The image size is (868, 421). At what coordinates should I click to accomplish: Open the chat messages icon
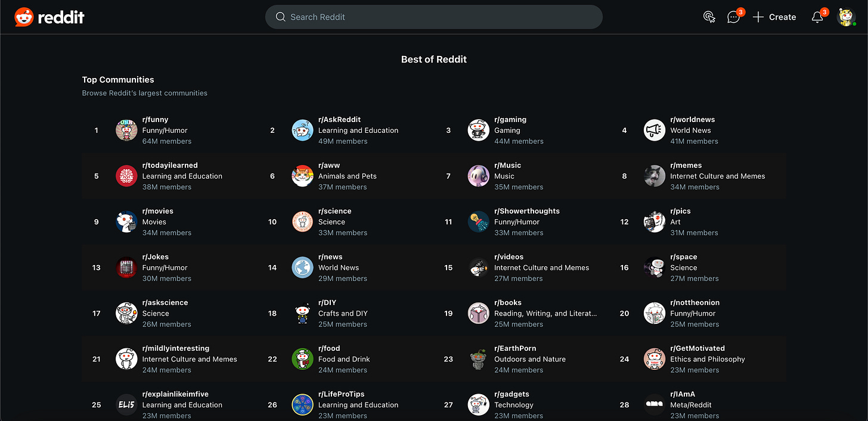click(x=734, y=17)
